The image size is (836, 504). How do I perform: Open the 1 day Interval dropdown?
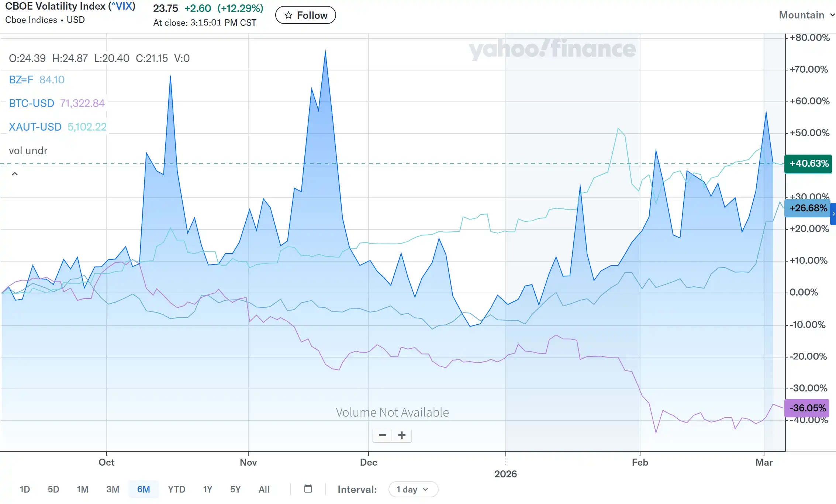pos(413,489)
